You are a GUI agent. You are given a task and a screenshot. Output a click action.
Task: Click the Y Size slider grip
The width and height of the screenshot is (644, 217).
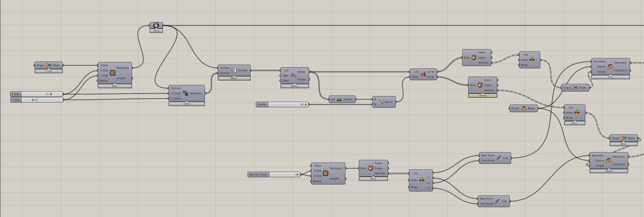33,100
